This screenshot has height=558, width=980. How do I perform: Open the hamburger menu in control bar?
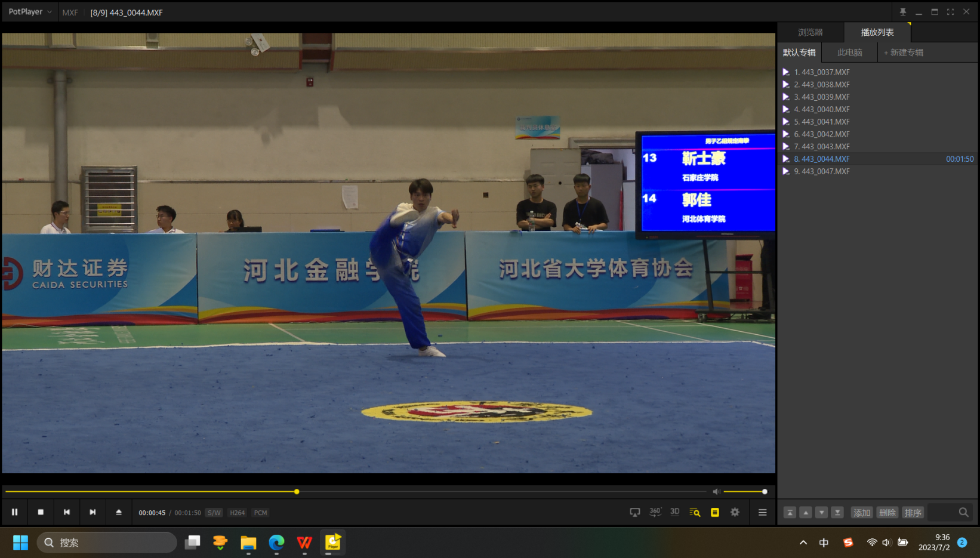coord(762,512)
